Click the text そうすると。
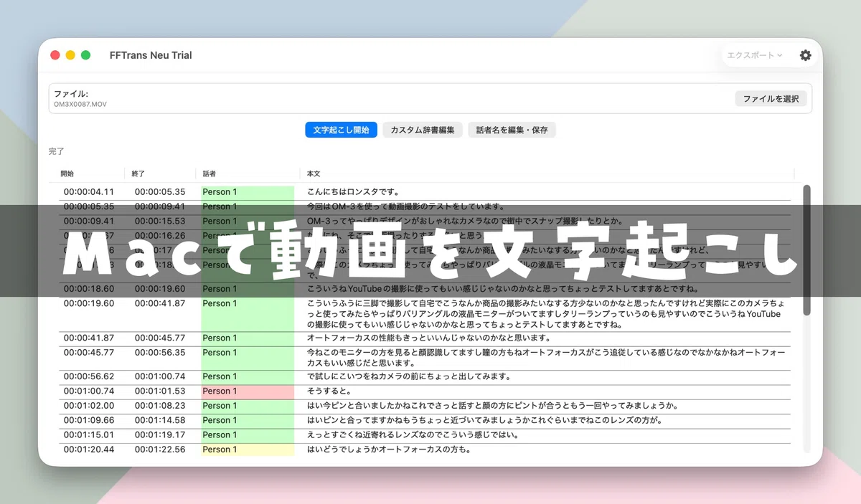 pyautogui.click(x=329, y=391)
